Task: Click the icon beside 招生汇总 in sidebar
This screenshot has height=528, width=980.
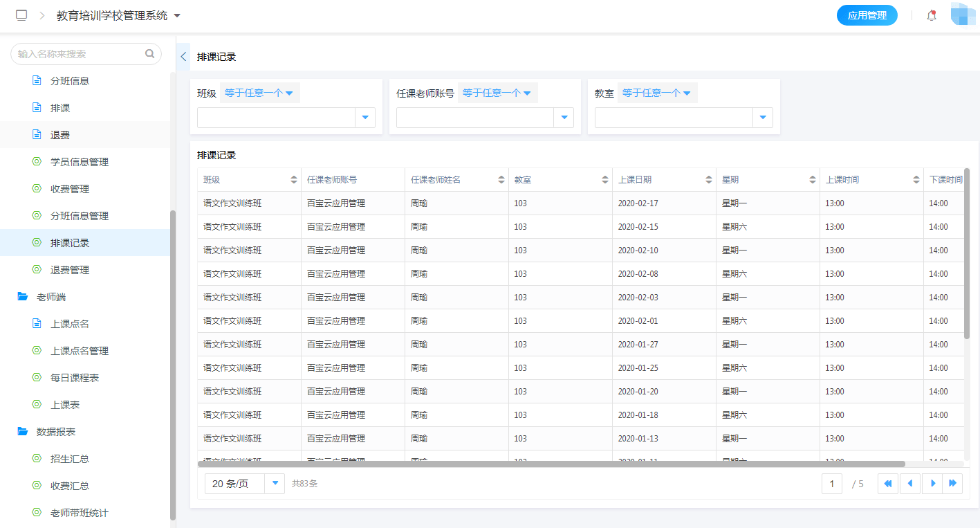Action: [37, 458]
